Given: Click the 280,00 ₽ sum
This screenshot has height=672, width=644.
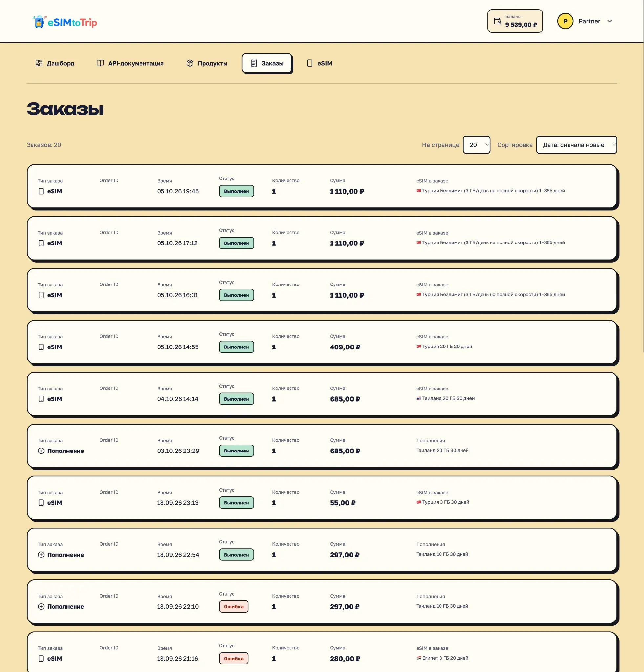Looking at the screenshot, I should 345,659.
